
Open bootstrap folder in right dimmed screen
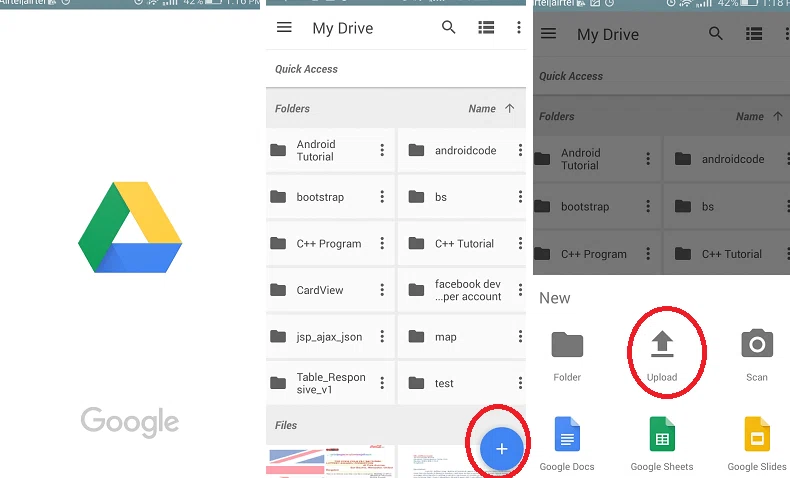pyautogui.click(x=597, y=207)
